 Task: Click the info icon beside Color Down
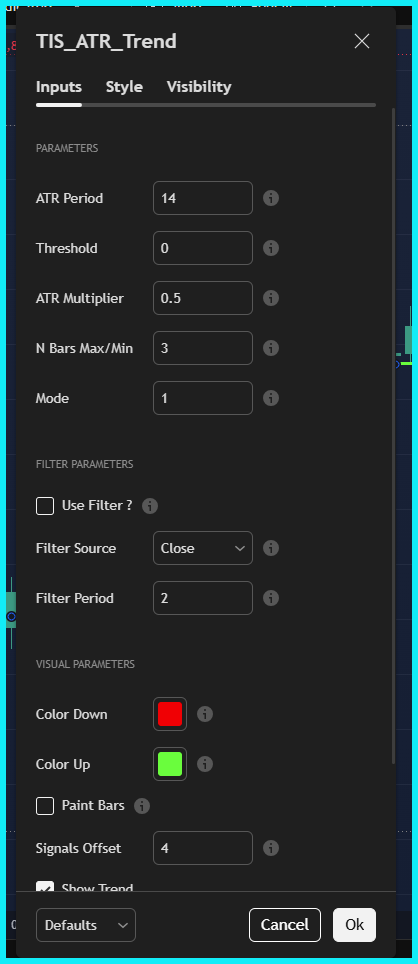pos(205,714)
